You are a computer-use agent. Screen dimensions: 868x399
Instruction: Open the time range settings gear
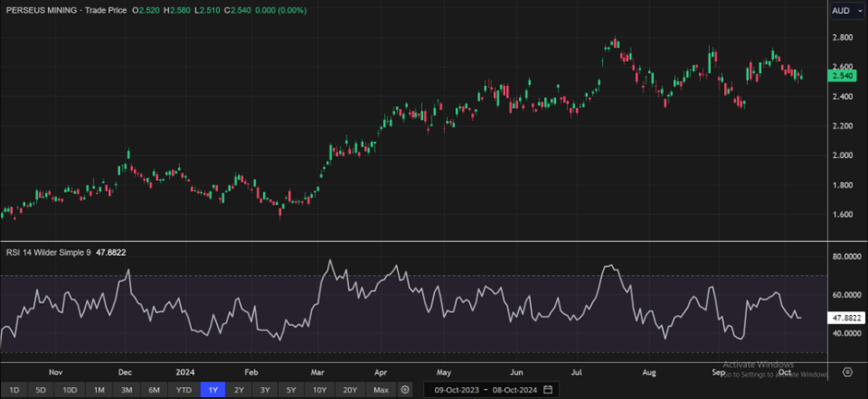404,390
